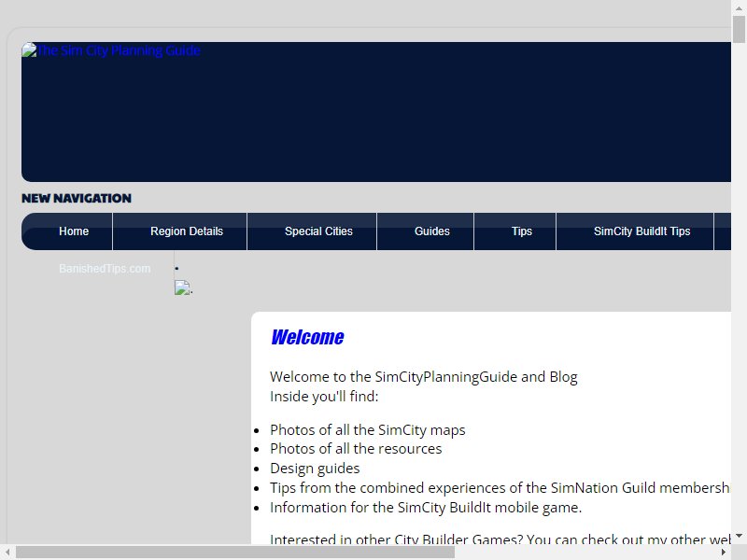Click 'Photos of all the SimCity maps'
Viewport: 747px width, 560px height.
367,430
